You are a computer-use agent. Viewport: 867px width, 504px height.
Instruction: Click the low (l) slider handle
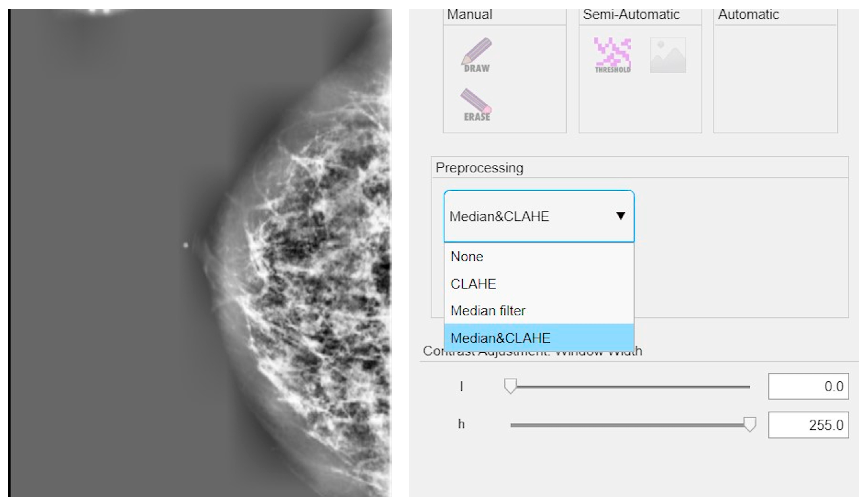point(510,386)
